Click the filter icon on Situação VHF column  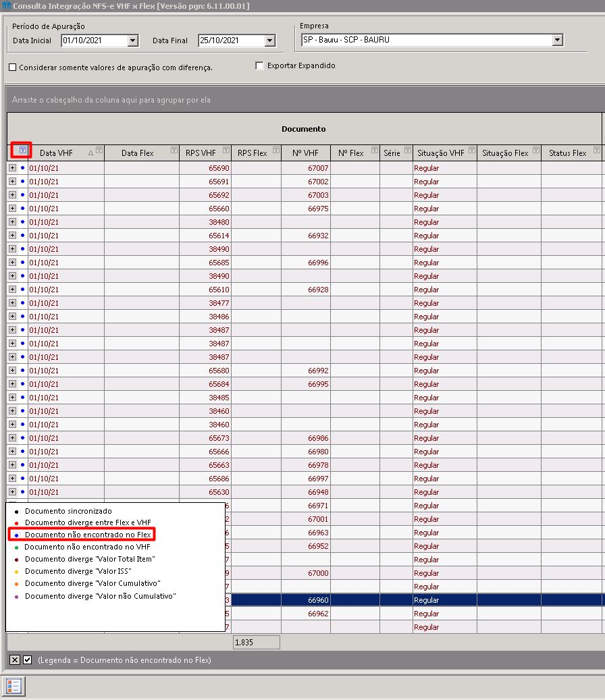471,150
